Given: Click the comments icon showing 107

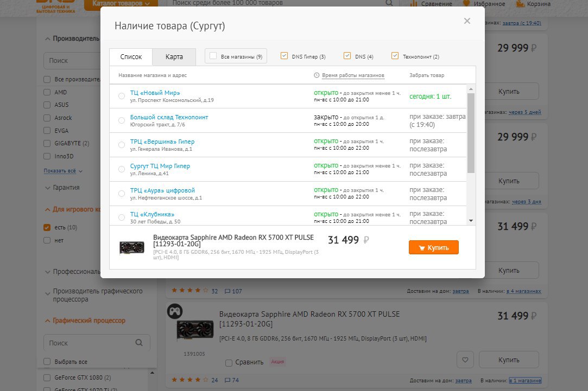Looking at the screenshot, I should pyautogui.click(x=227, y=291).
